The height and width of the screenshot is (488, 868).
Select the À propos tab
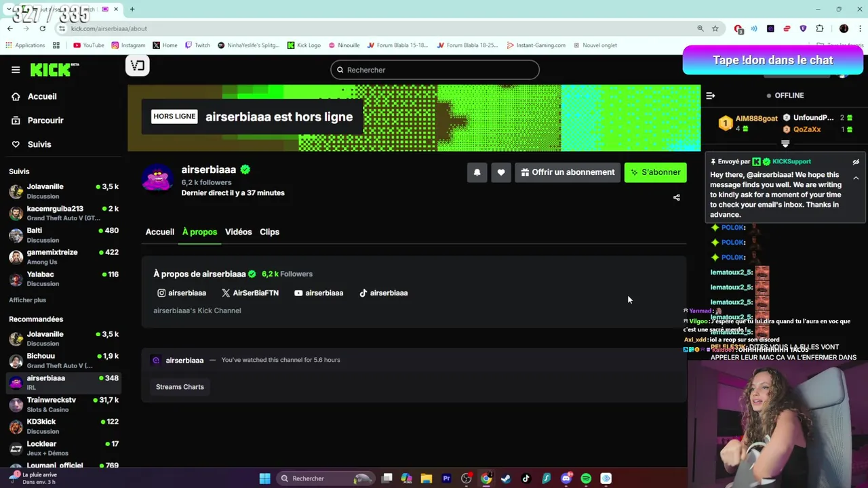199,232
